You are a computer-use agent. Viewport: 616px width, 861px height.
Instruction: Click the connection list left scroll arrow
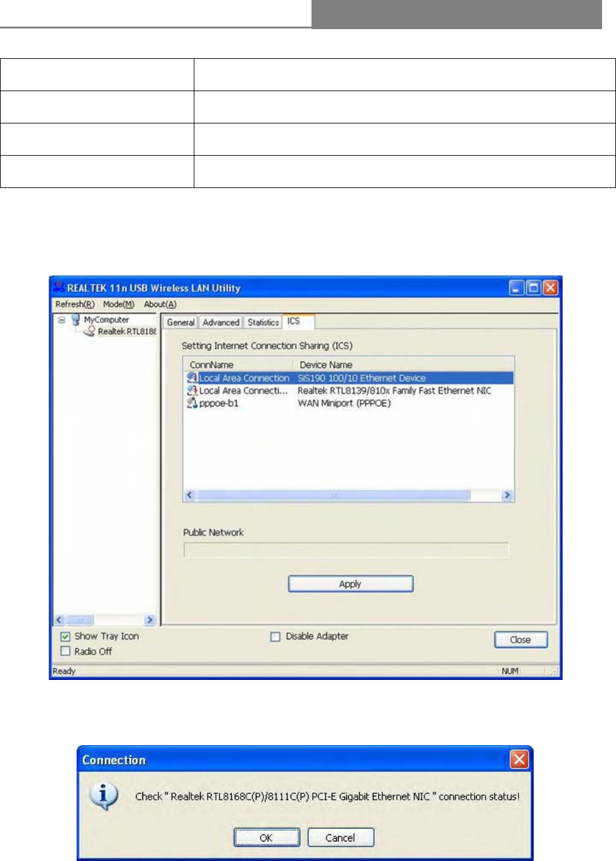[189, 495]
